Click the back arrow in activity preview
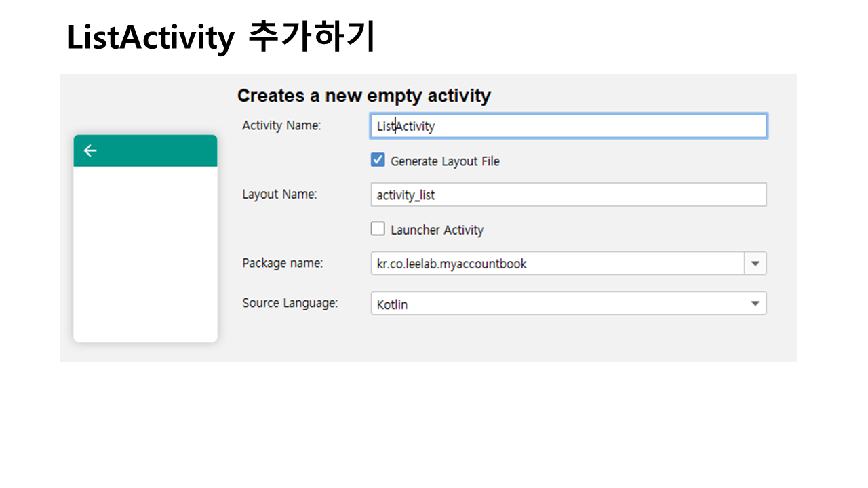Screen dimensions: 868x488 click(90, 150)
